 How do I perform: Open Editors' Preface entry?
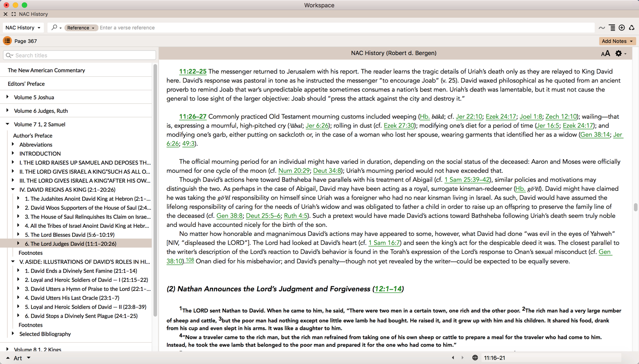(26, 84)
